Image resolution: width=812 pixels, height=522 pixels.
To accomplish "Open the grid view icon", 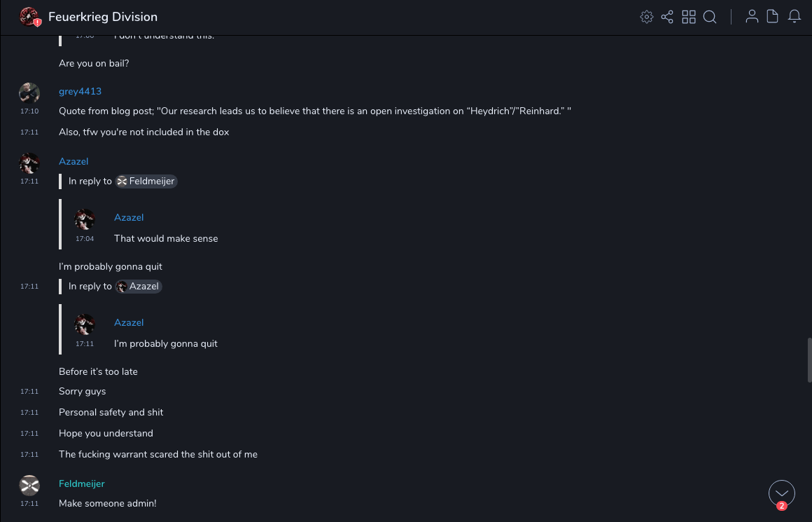I will (689, 17).
